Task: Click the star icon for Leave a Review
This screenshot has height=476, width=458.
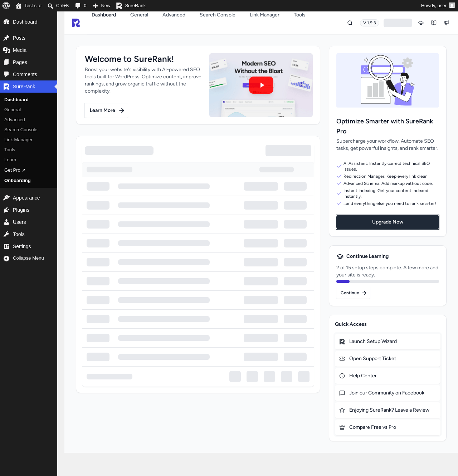Action: click(342, 410)
